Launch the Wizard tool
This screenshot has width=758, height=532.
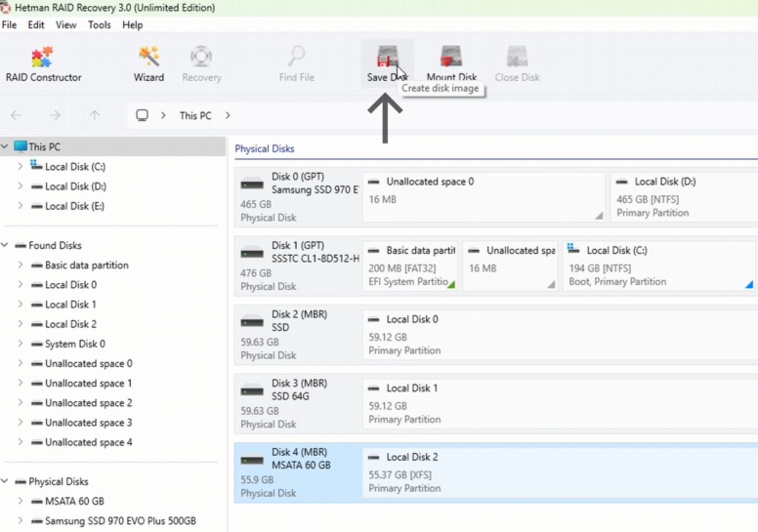(148, 63)
